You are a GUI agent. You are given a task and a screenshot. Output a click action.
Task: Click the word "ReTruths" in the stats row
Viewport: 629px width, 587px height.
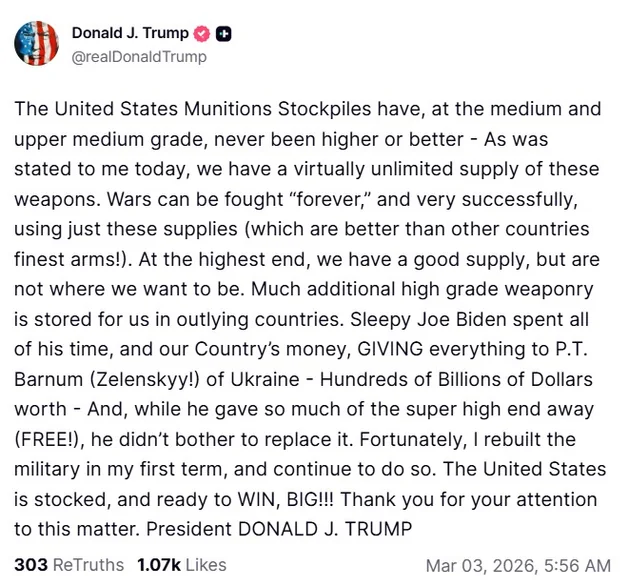click(87, 565)
